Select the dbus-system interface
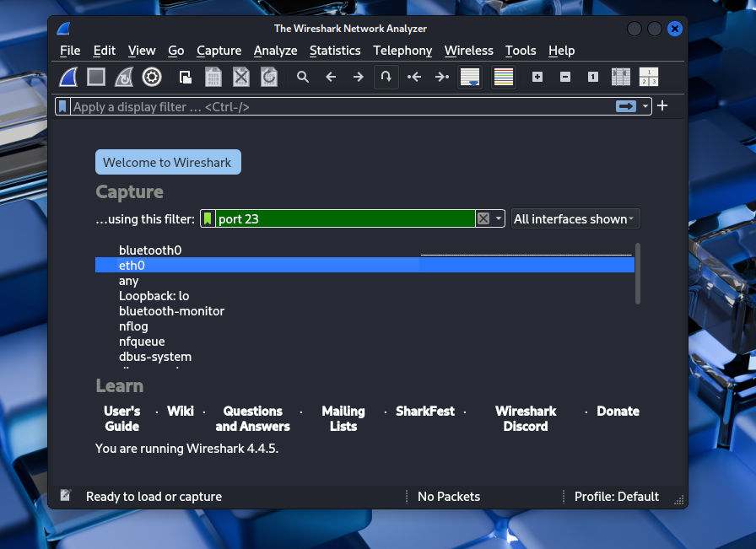The width and height of the screenshot is (756, 549). [x=155, y=357]
